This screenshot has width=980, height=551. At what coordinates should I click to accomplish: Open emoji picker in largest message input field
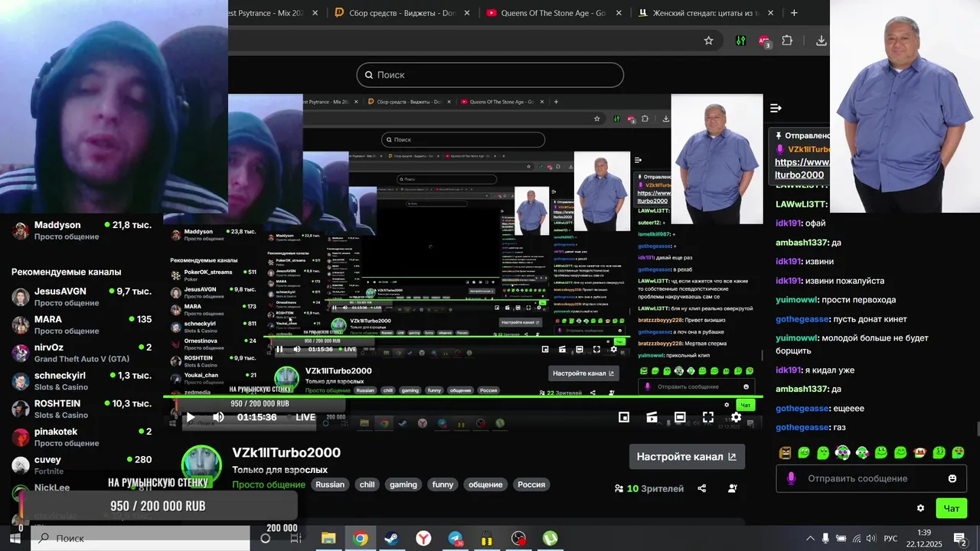[x=952, y=478]
